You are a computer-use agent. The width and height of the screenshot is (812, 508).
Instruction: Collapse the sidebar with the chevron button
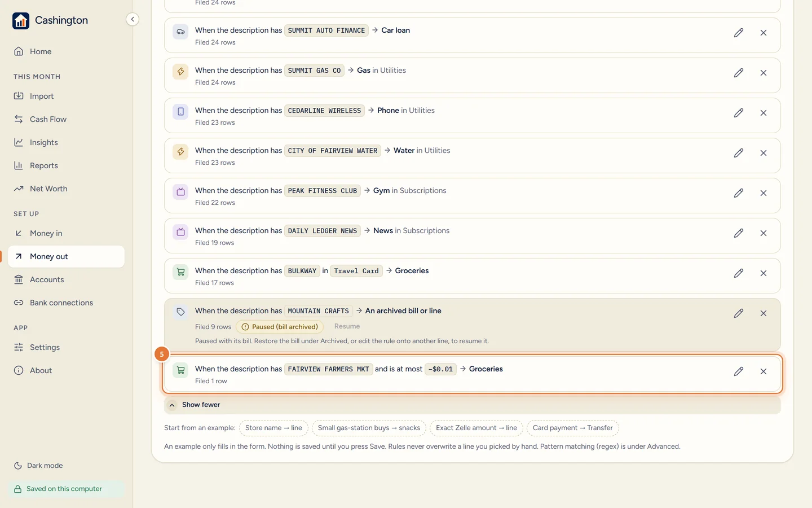pyautogui.click(x=133, y=19)
